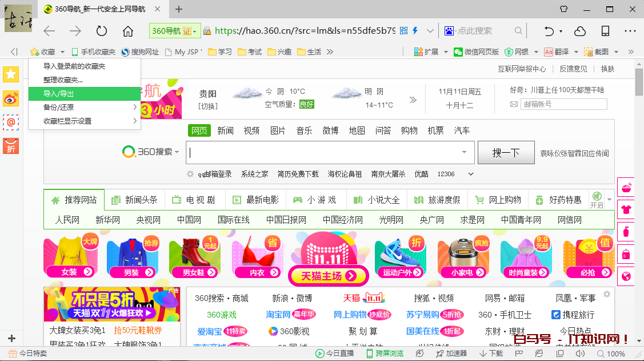Click the 100% zoom level control

[611, 354]
